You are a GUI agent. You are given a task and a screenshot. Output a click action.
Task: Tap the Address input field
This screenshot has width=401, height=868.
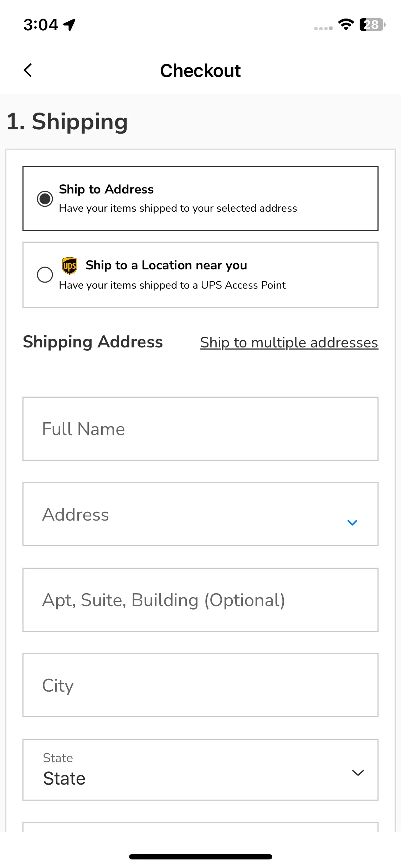(x=200, y=514)
